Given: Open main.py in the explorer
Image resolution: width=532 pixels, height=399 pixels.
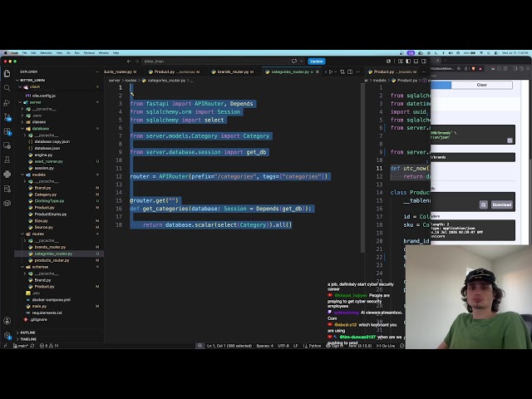Looking at the screenshot, I should (x=39, y=306).
